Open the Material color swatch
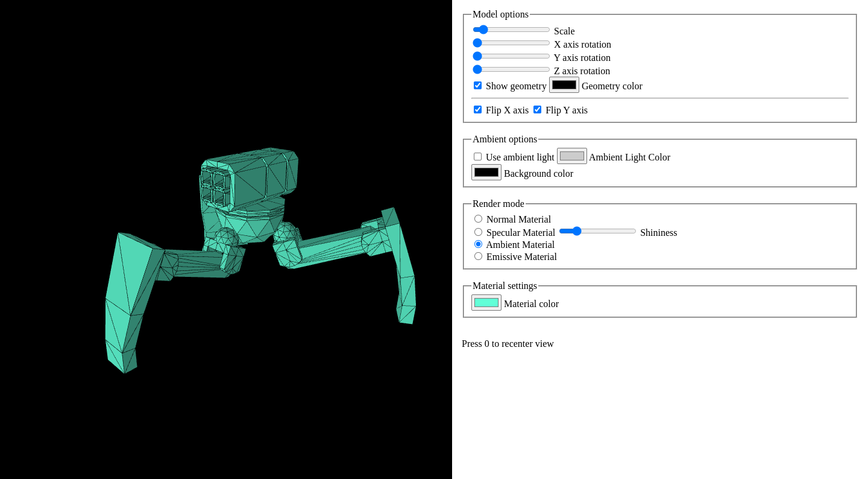868x479 pixels. 486,303
